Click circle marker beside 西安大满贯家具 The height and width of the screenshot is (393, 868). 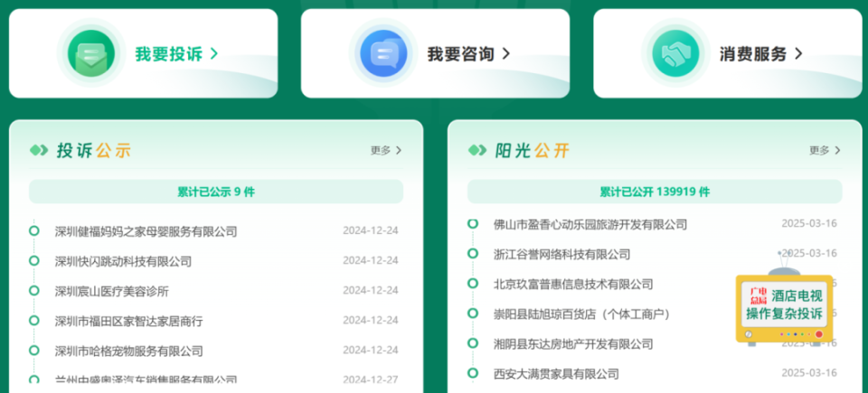coord(473,373)
